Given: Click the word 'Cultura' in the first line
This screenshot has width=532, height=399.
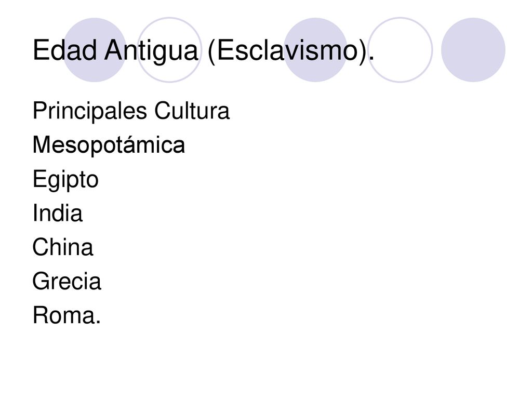Looking at the screenshot, I should pyautogui.click(x=192, y=111).
